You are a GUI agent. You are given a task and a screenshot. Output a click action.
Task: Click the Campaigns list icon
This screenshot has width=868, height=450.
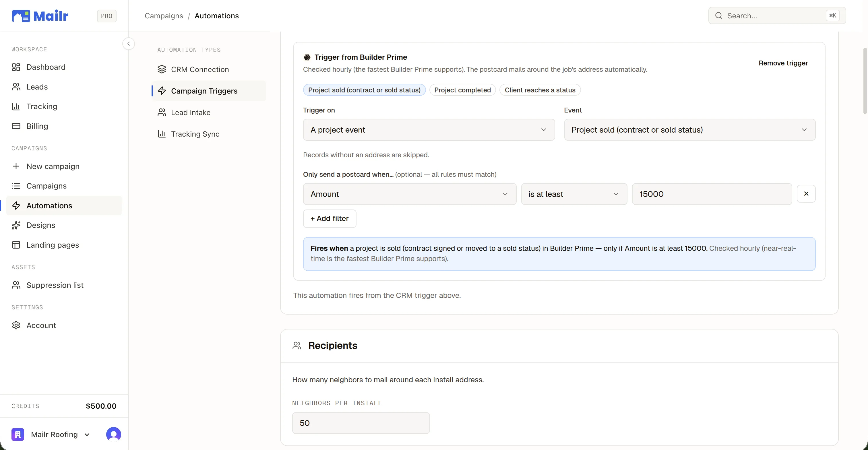pyautogui.click(x=16, y=186)
